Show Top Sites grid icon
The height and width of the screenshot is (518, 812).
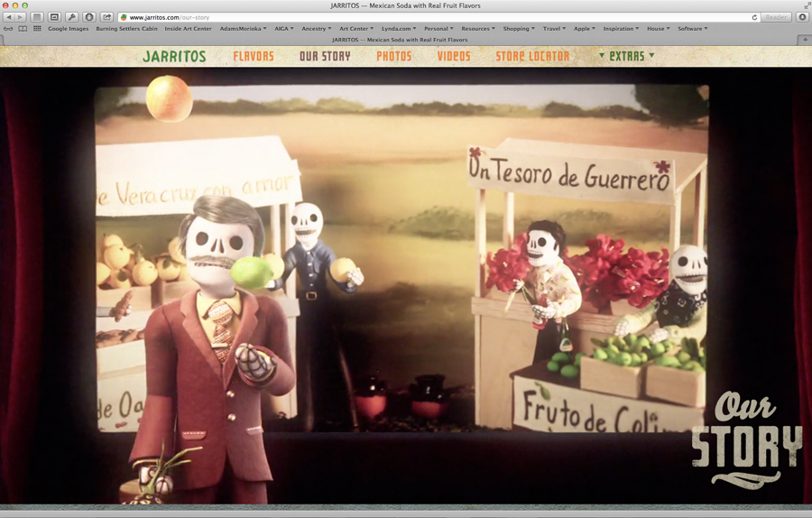(37, 29)
